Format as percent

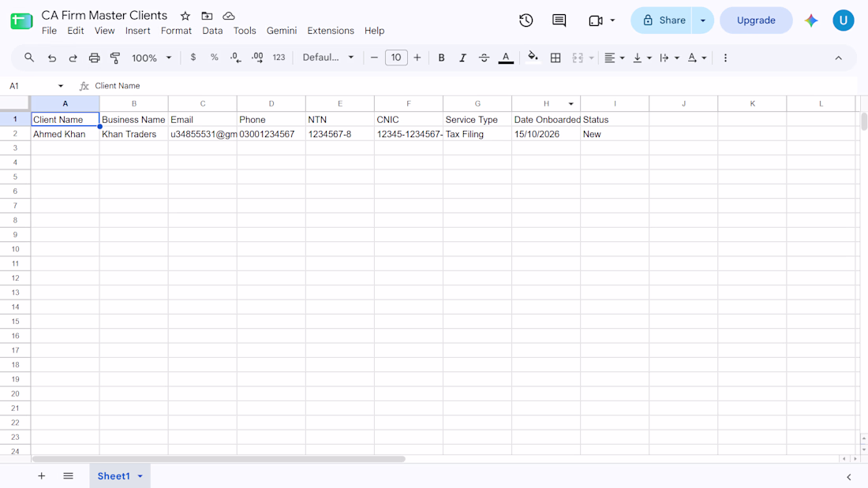pyautogui.click(x=214, y=58)
